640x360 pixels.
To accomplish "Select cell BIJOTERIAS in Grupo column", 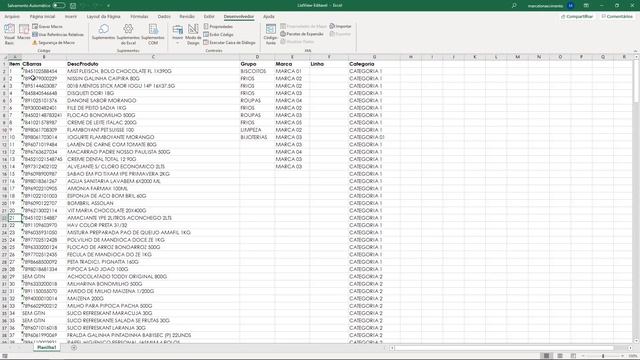I will [x=257, y=137].
